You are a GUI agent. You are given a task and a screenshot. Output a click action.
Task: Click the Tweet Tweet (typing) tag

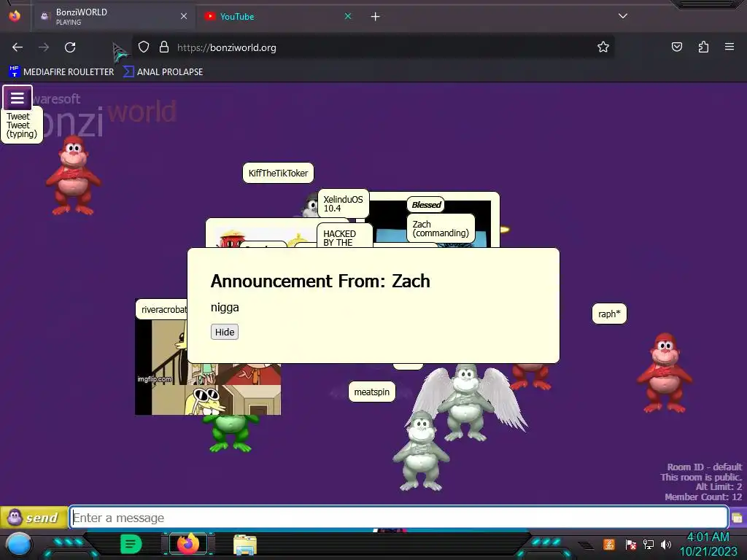[x=22, y=125]
